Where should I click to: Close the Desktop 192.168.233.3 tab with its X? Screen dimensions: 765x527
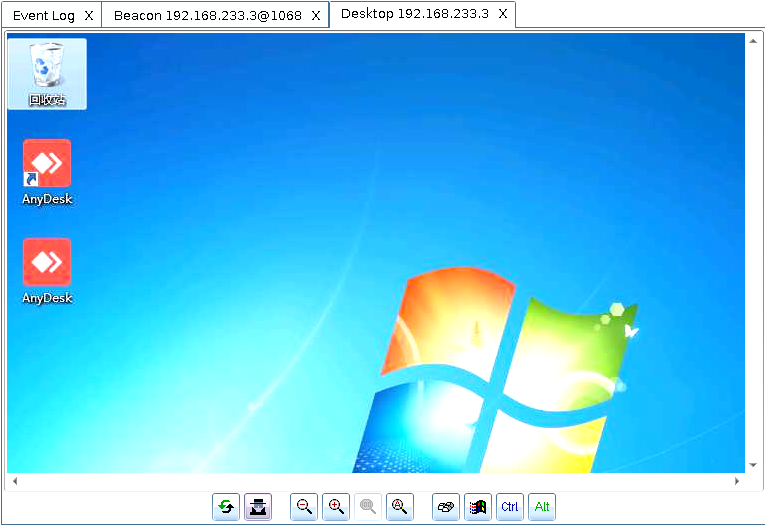pos(503,14)
